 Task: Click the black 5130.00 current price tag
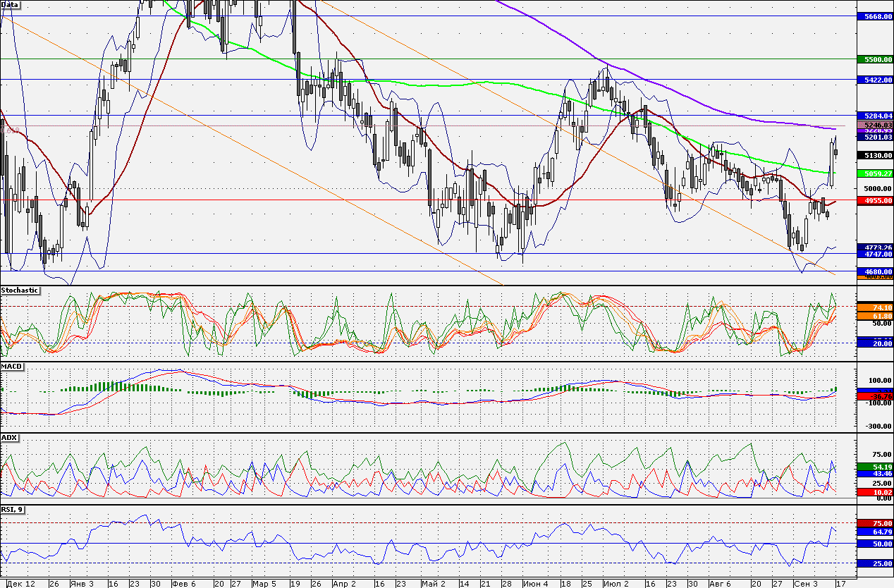(x=874, y=155)
